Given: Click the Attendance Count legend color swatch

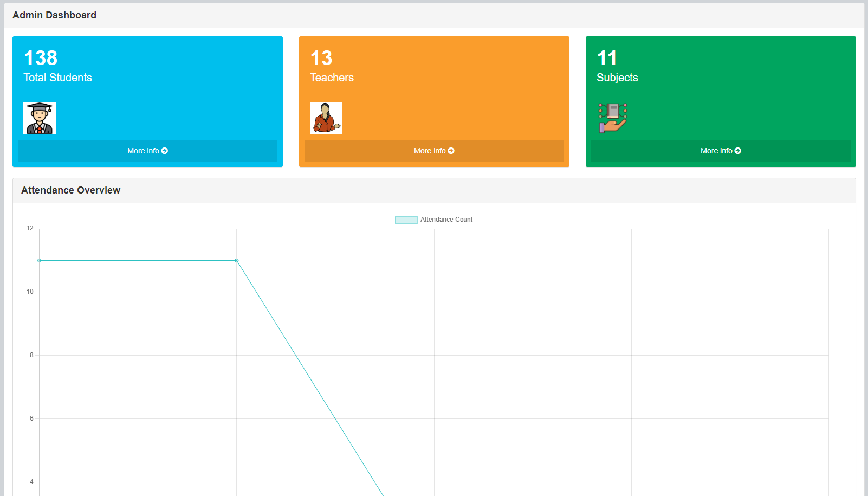Looking at the screenshot, I should (406, 220).
